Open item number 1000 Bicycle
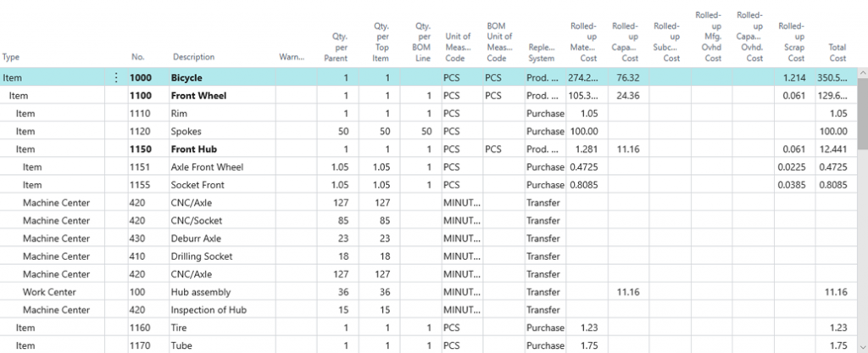The height and width of the screenshot is (353, 868). (140, 78)
